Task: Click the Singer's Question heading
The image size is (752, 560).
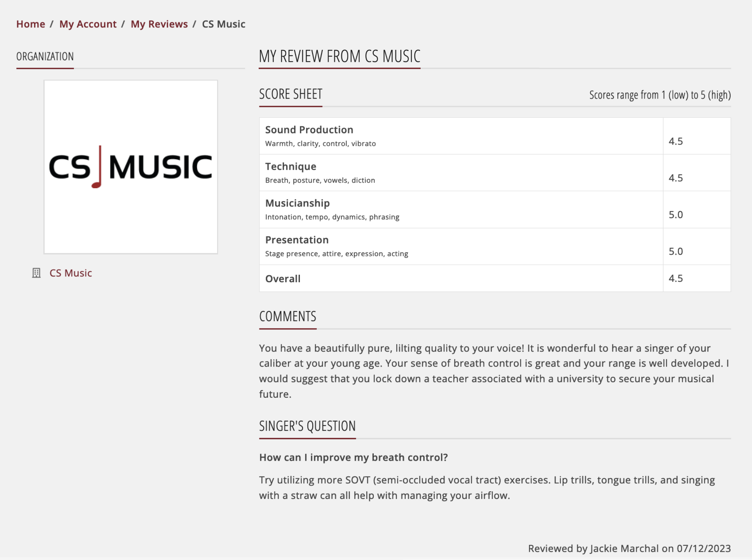Action: tap(307, 426)
